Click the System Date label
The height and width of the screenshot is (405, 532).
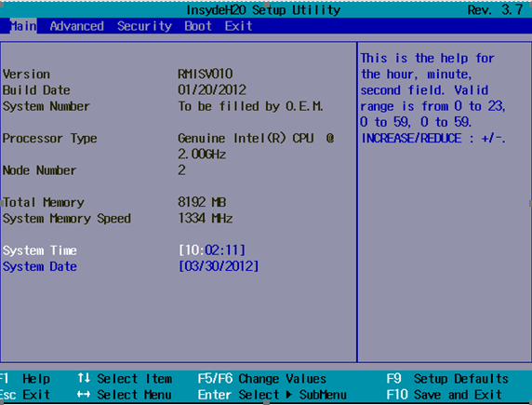click(40, 266)
